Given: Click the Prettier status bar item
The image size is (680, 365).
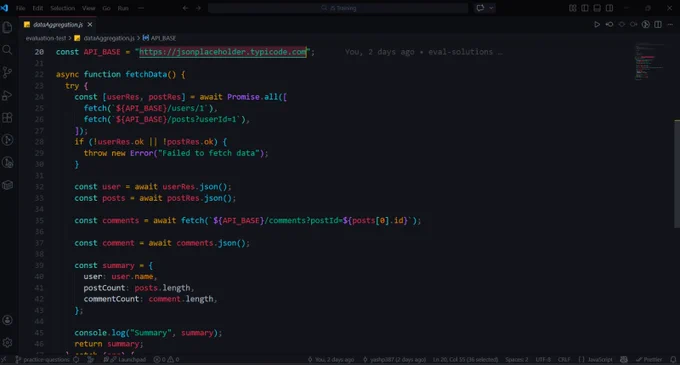Looking at the screenshot, I should point(649,359).
